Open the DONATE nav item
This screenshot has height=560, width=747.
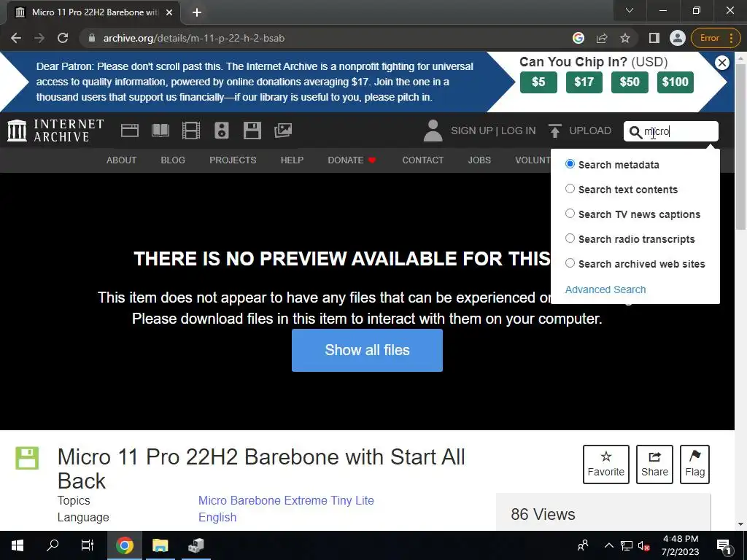[352, 160]
